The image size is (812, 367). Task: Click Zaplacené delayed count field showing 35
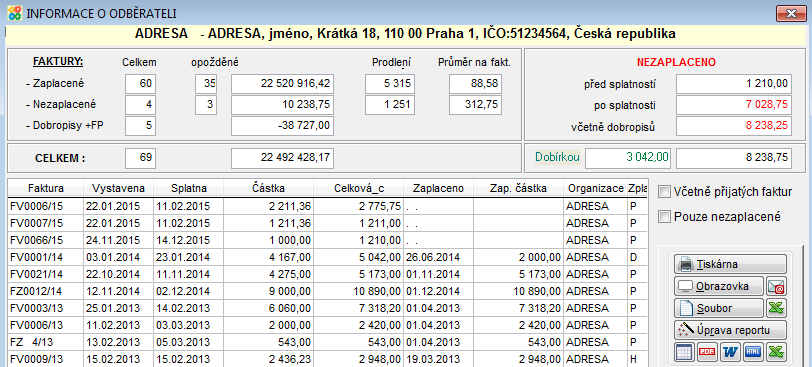pyautogui.click(x=206, y=84)
